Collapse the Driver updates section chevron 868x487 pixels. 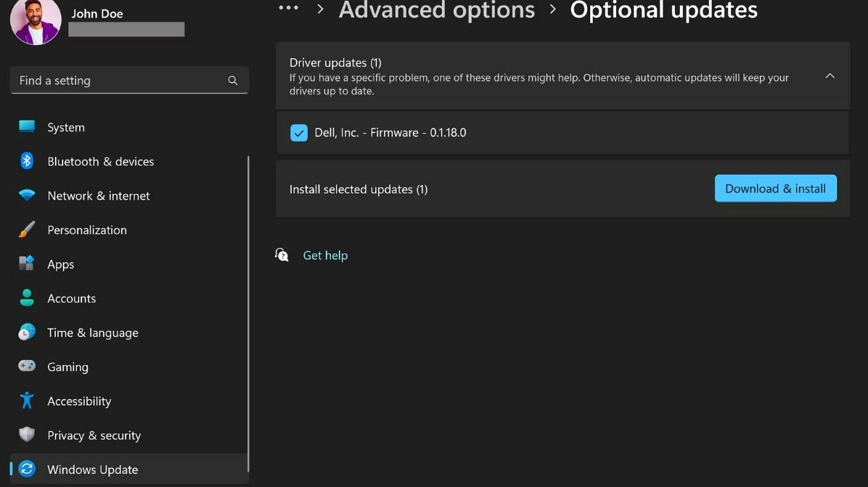pyautogui.click(x=830, y=76)
